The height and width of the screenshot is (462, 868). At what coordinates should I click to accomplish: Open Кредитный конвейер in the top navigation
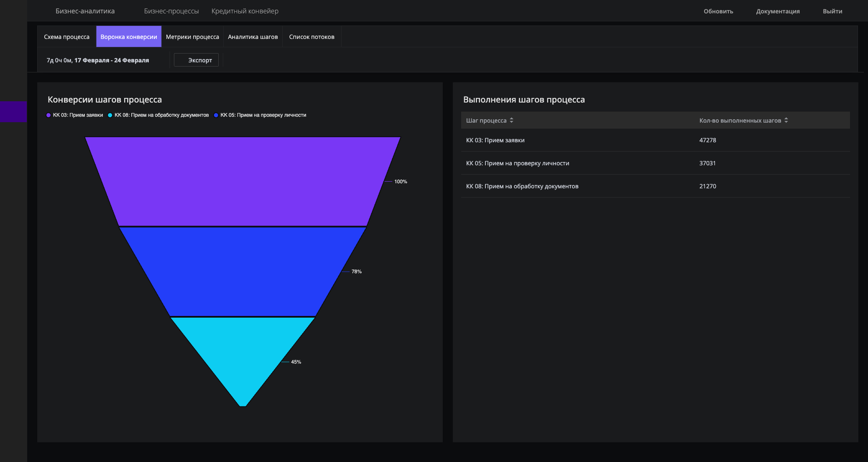245,11
